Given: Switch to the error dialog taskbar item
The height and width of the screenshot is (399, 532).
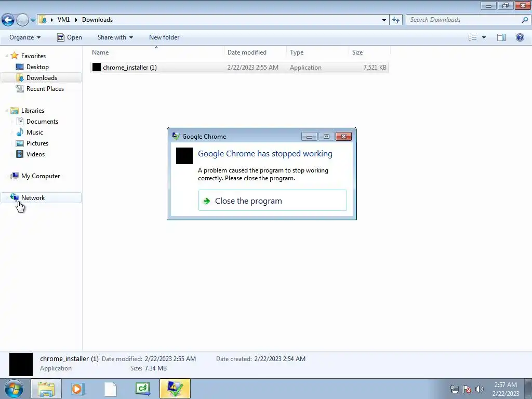Looking at the screenshot, I should 175,389.
